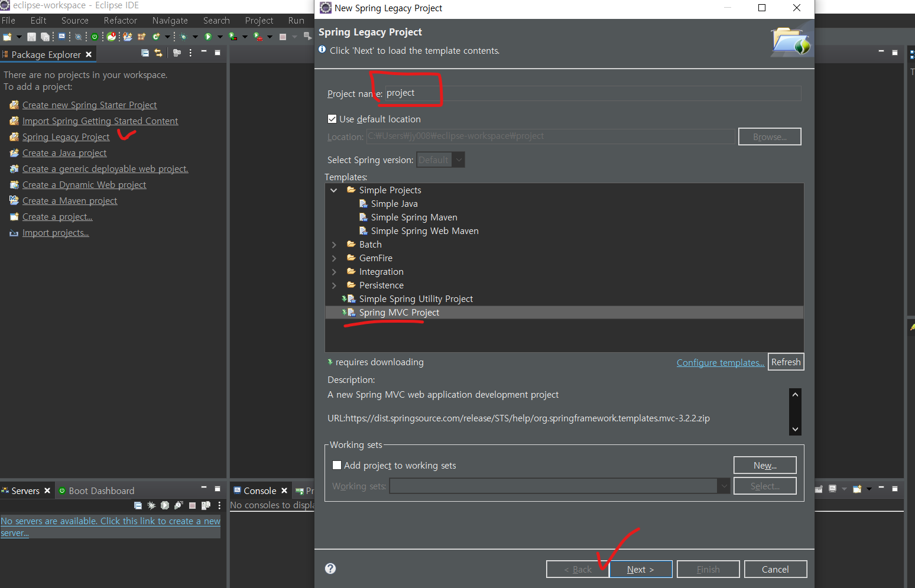Click Create a Dynamic Web project link
This screenshot has height=588, width=915.
pyautogui.click(x=84, y=184)
